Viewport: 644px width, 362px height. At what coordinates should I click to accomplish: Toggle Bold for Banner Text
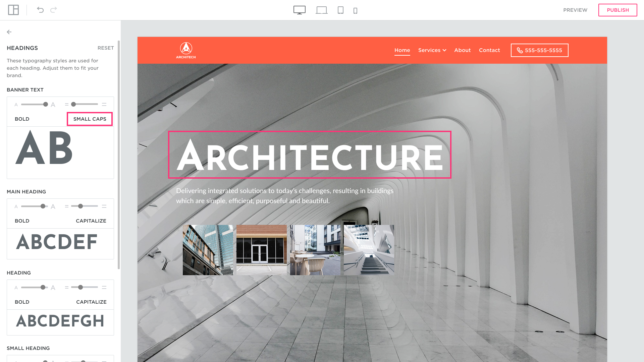(22, 119)
